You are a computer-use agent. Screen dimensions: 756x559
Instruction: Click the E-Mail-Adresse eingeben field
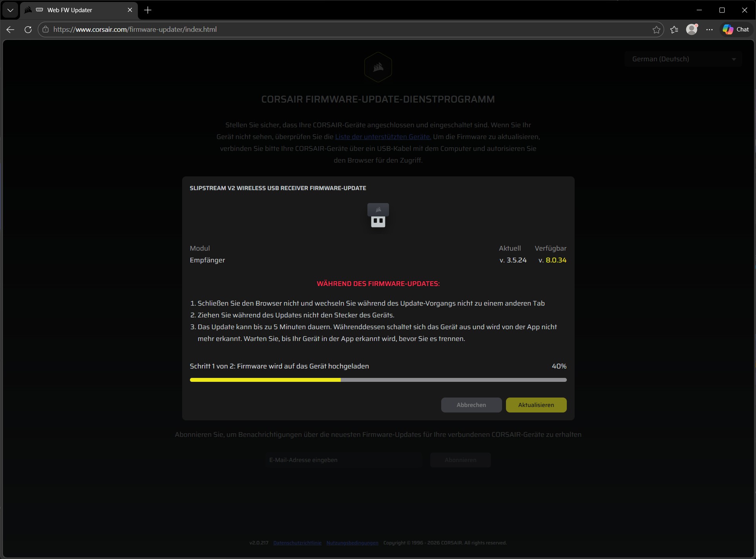click(x=343, y=460)
